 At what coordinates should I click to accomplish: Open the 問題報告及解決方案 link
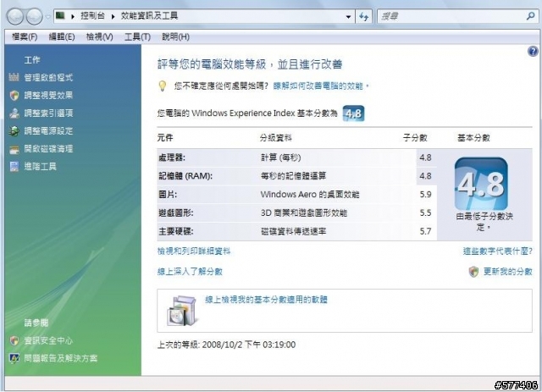click(61, 358)
